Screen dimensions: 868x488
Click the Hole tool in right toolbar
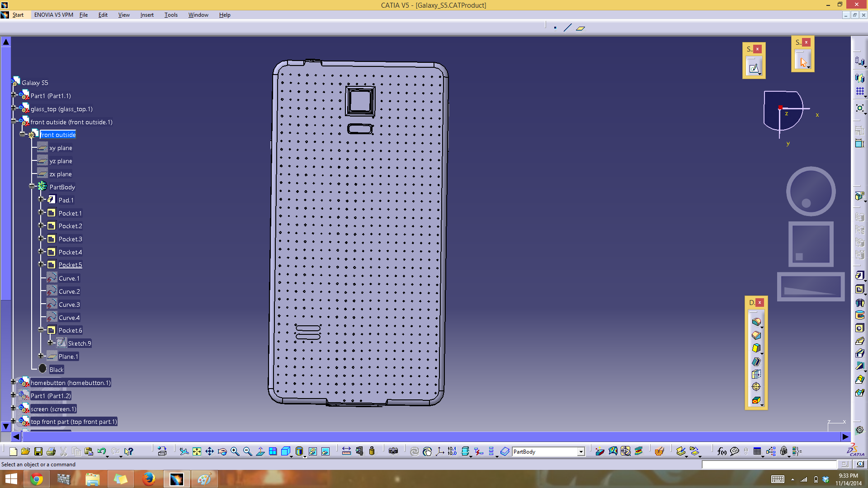point(859,328)
